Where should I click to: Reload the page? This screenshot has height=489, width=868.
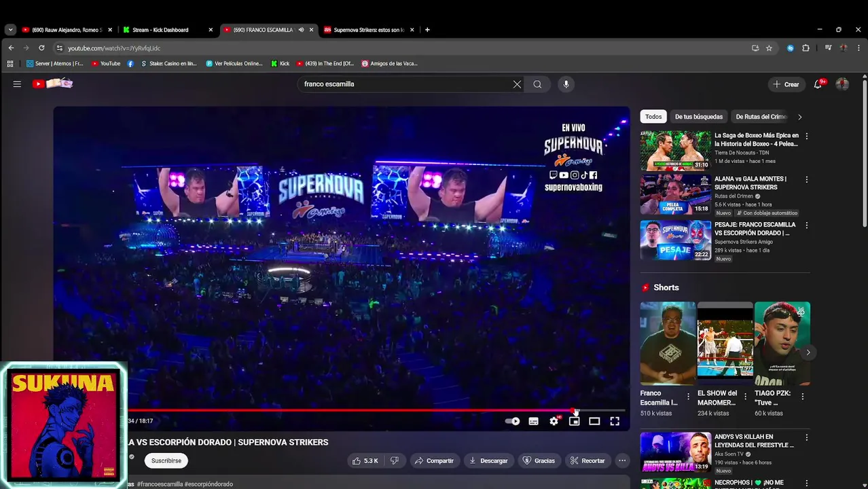(41, 48)
